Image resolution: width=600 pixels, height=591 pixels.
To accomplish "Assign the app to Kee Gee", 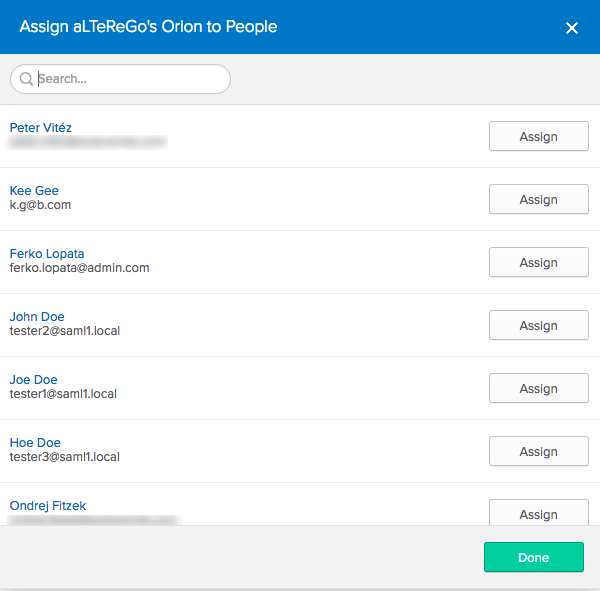I will (x=538, y=200).
